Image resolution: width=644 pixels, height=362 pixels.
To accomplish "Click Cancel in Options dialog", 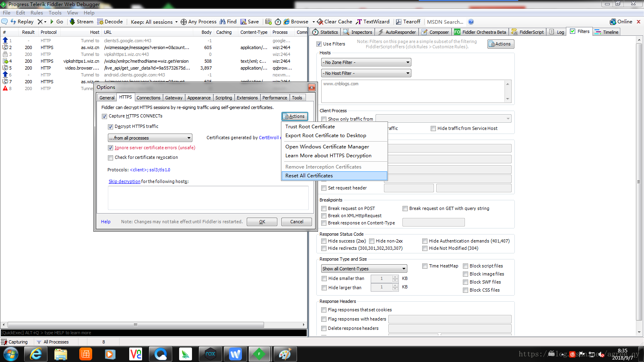I will [297, 222].
